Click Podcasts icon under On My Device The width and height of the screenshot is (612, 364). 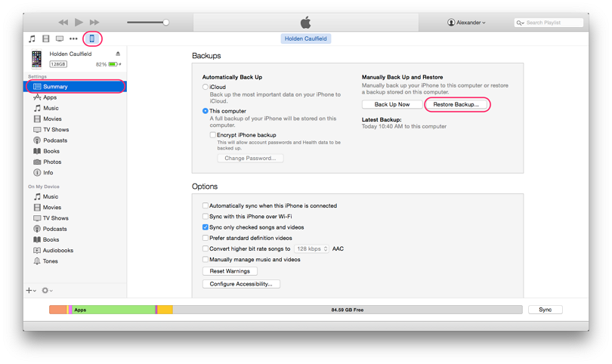37,229
